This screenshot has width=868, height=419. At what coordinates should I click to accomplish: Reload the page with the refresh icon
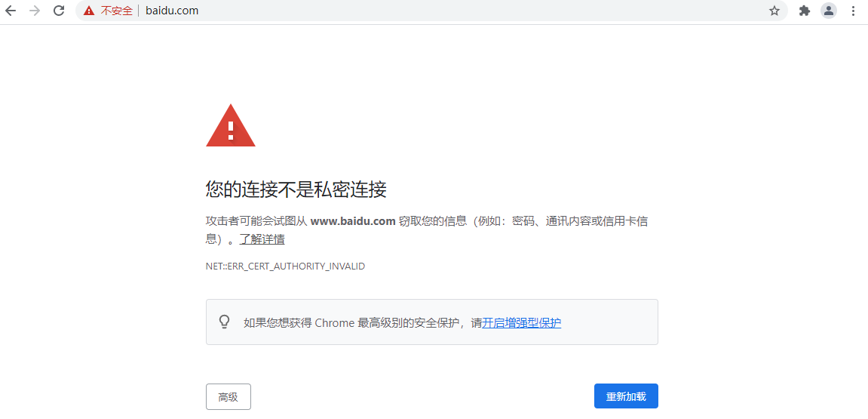(60, 11)
